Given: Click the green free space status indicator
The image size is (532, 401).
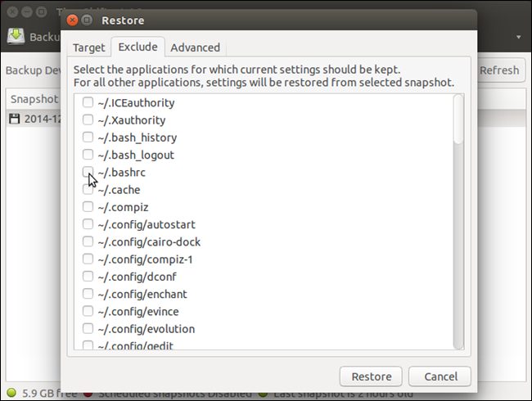Looking at the screenshot, I should pos(11,393).
